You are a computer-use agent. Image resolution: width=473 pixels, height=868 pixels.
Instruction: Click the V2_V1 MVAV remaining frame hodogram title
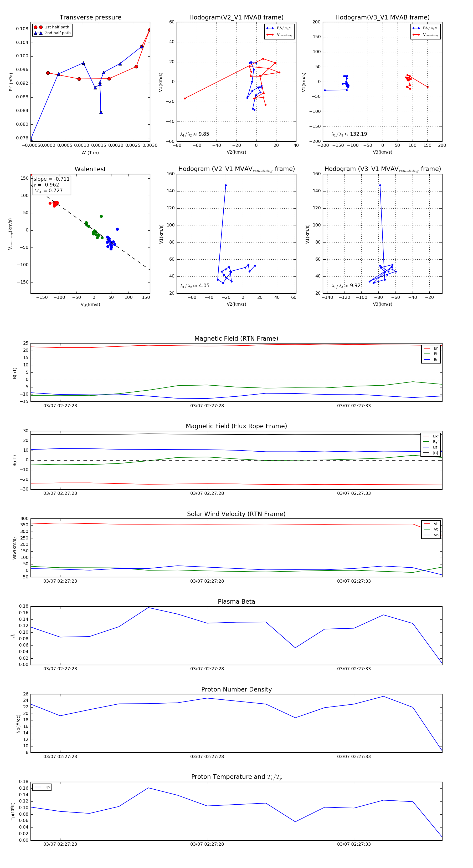click(x=236, y=169)
